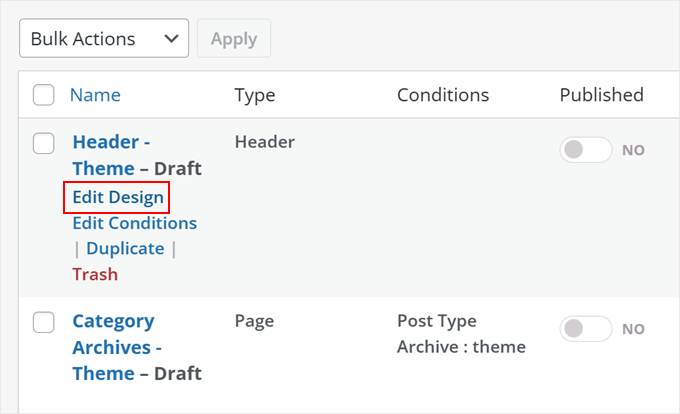Click the Apply button
The image size is (680, 414).
(234, 39)
